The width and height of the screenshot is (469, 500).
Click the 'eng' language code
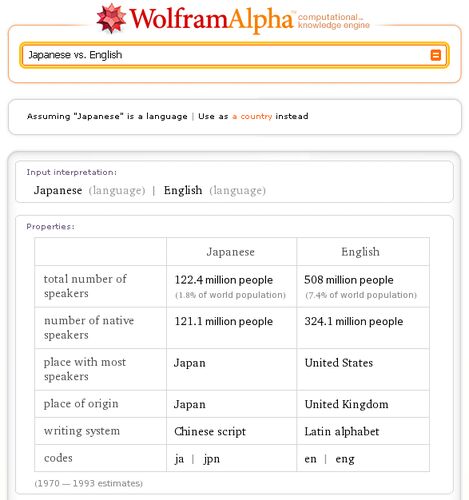click(345, 459)
